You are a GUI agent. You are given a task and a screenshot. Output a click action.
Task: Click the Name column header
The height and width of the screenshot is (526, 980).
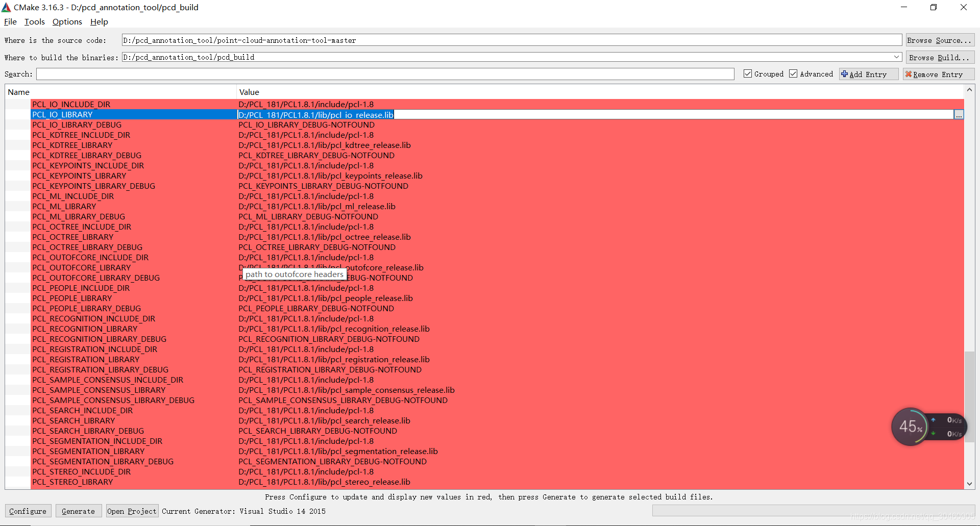click(x=121, y=92)
